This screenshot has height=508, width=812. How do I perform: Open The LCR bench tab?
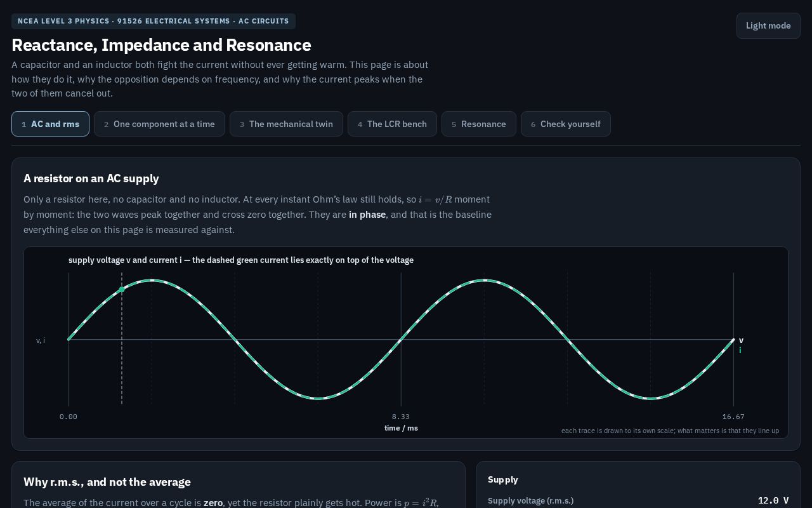[x=392, y=124]
